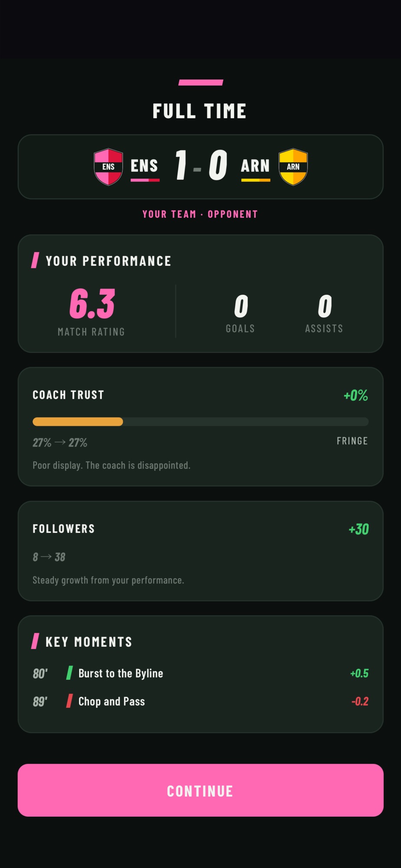
Task: Tap the pink slash beside Key Moments
Action: click(x=35, y=641)
